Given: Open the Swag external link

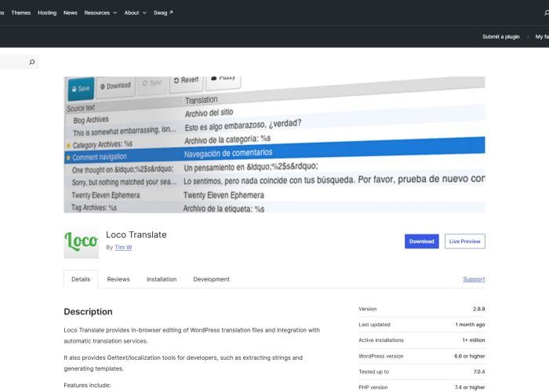Looking at the screenshot, I should click(163, 13).
